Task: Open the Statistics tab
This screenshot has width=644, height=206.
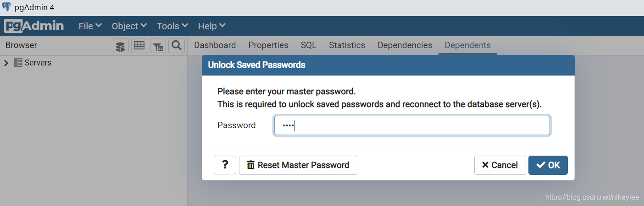Action: (x=347, y=45)
